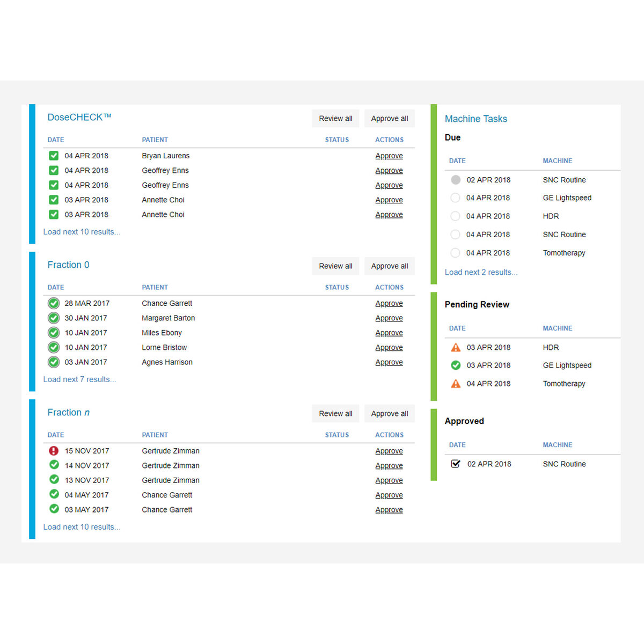
Task: Click orange warning icon beside HDR pending review
Action: coord(456,347)
